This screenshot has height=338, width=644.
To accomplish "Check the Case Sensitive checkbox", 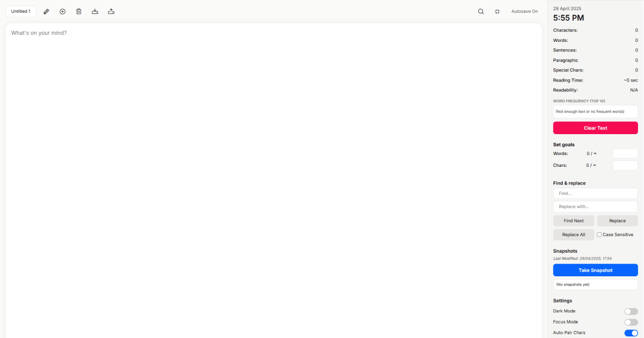I will 599,234.
